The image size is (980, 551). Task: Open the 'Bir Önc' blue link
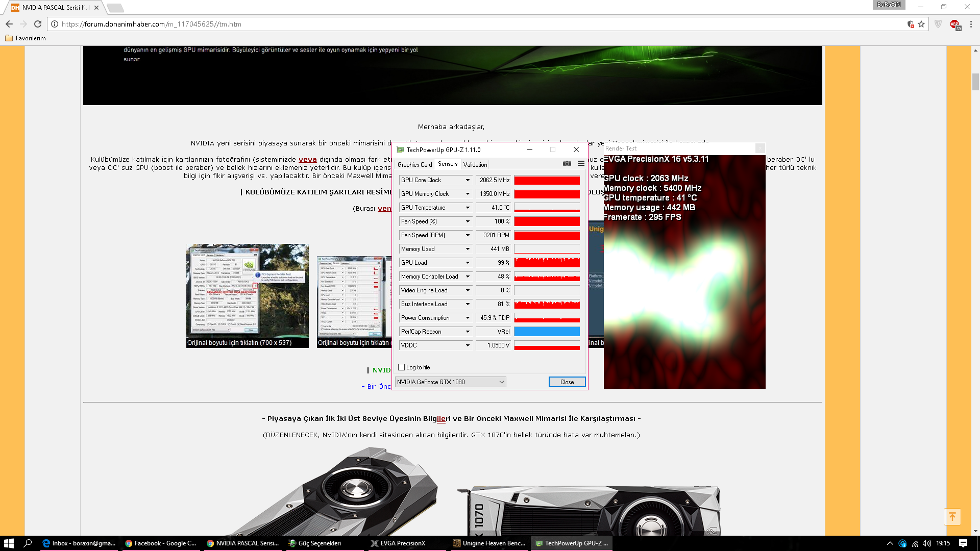tap(379, 387)
